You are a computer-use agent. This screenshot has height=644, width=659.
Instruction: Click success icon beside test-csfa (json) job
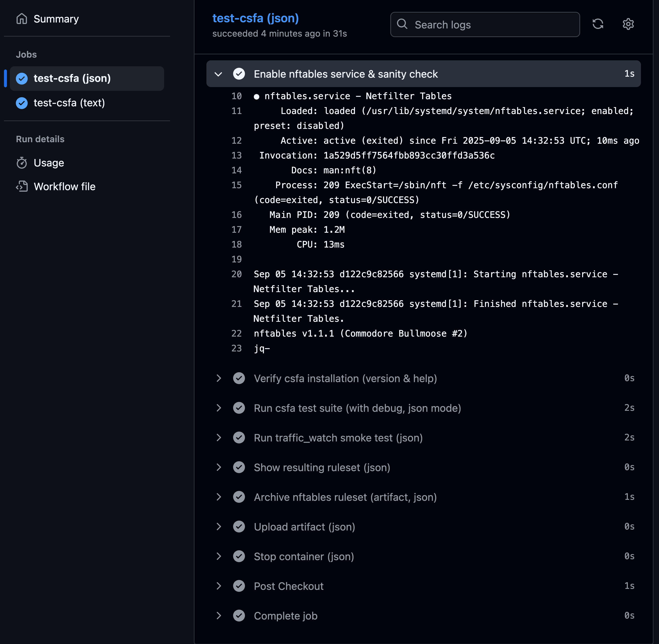[x=22, y=78]
